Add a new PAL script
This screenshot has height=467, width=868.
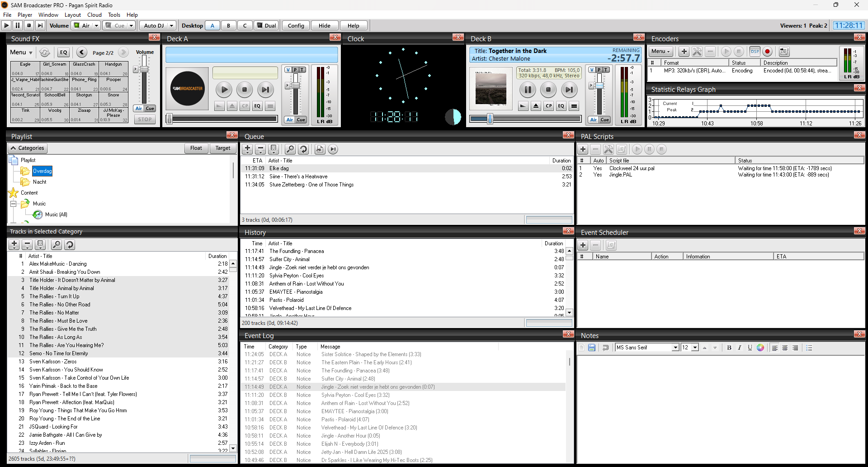click(x=583, y=149)
